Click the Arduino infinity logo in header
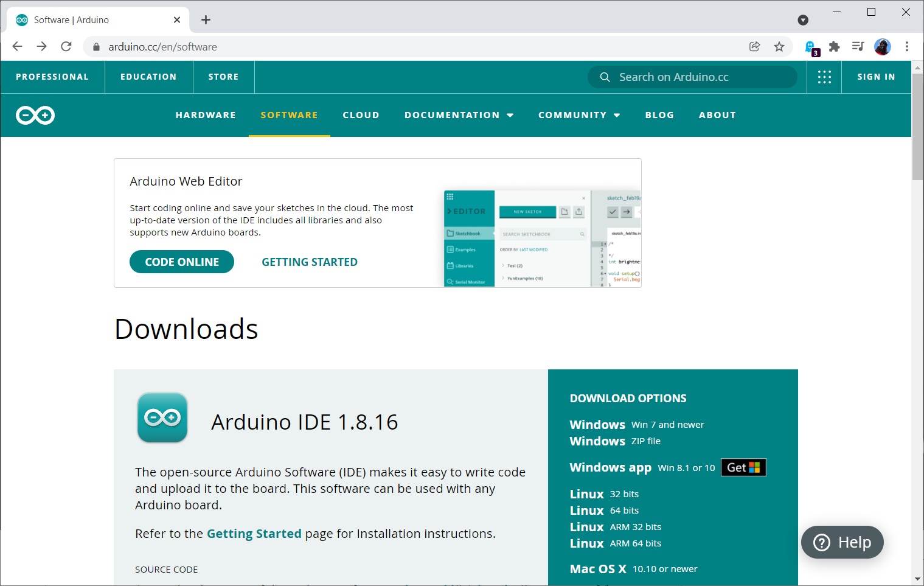This screenshot has width=924, height=586. point(35,115)
